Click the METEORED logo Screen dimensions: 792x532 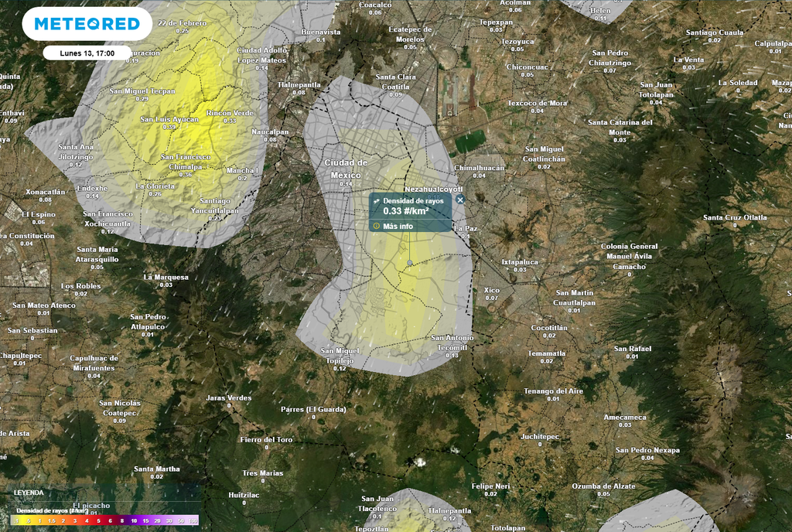tap(86, 24)
